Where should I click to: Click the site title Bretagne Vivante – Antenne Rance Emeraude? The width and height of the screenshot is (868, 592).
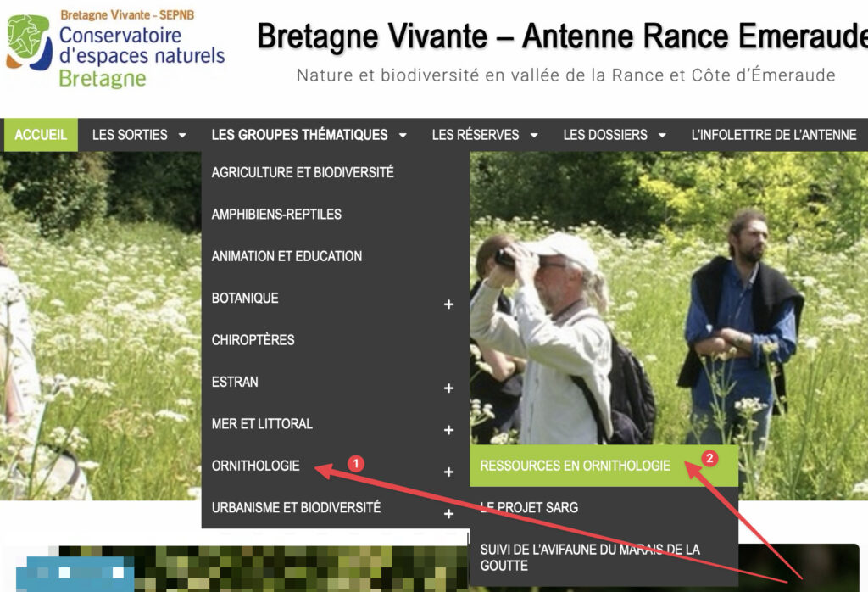[562, 36]
